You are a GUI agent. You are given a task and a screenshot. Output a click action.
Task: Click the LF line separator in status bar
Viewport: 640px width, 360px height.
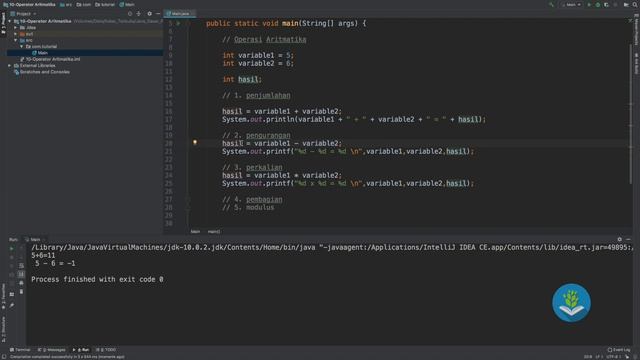tap(599, 357)
